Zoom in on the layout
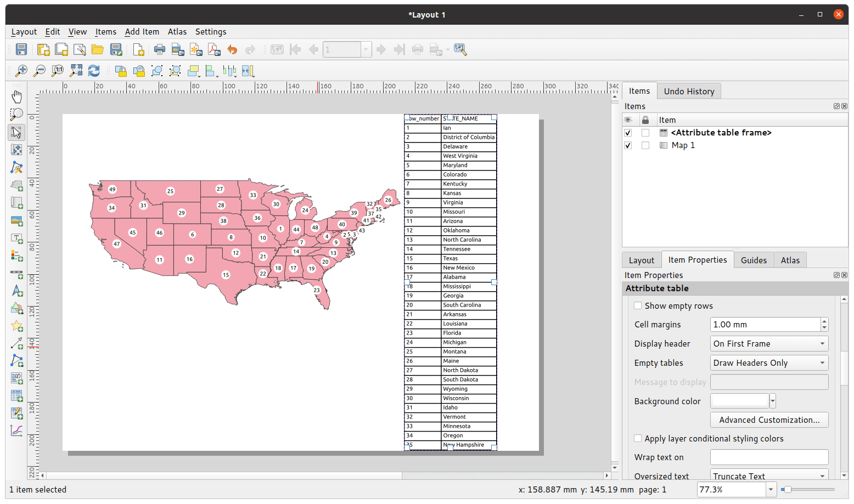Screen dimensions: 854x504 [x=21, y=71]
